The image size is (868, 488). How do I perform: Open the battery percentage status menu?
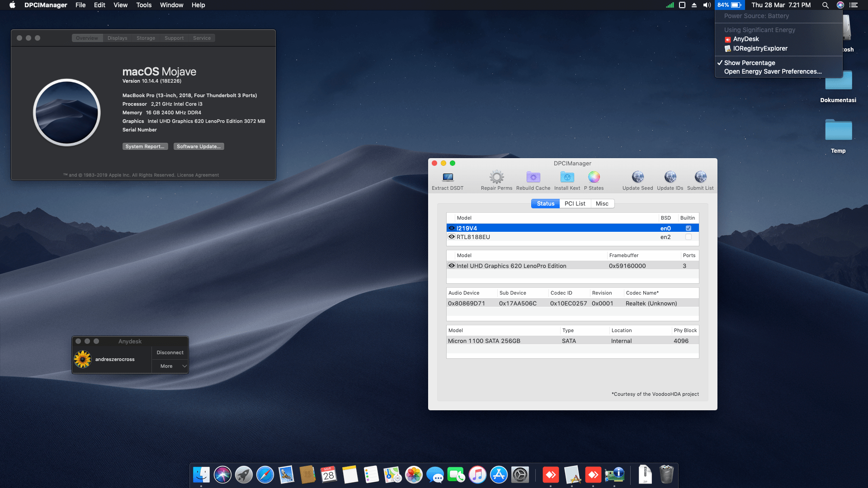click(x=729, y=5)
